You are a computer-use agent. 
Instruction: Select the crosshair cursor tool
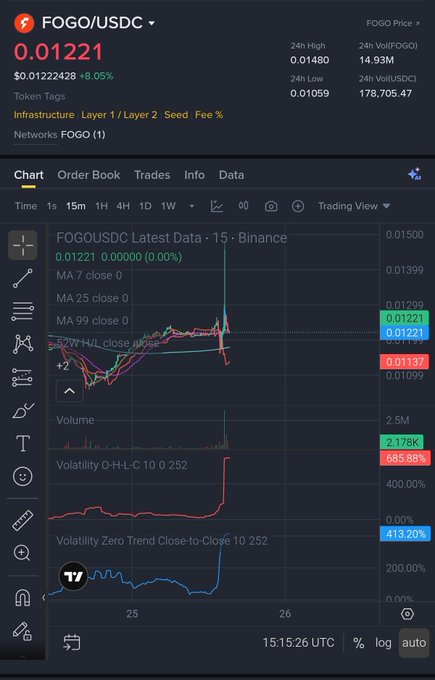tap(23, 245)
